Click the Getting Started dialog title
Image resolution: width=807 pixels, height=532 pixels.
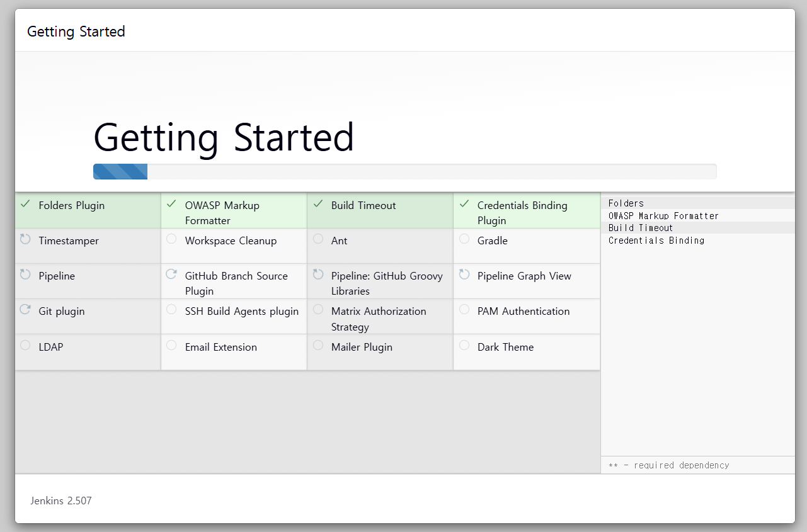[x=76, y=31]
